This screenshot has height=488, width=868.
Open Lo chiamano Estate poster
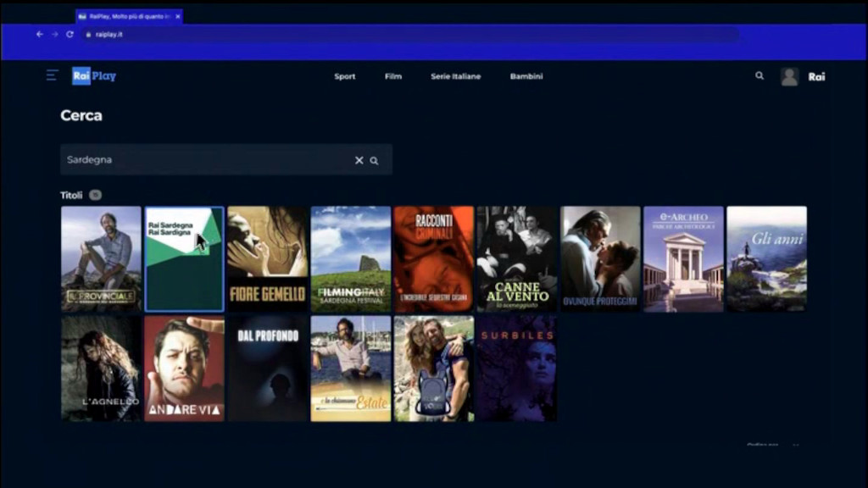(351, 369)
